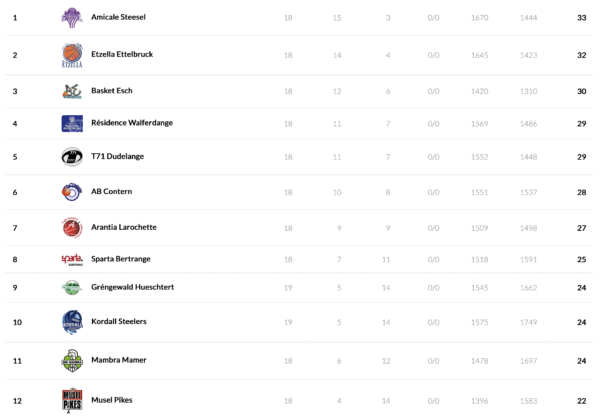Image resolution: width=600 pixels, height=416 pixels.
Task: Open the Etzella Ettelbruck team name link
Action: [x=121, y=54]
